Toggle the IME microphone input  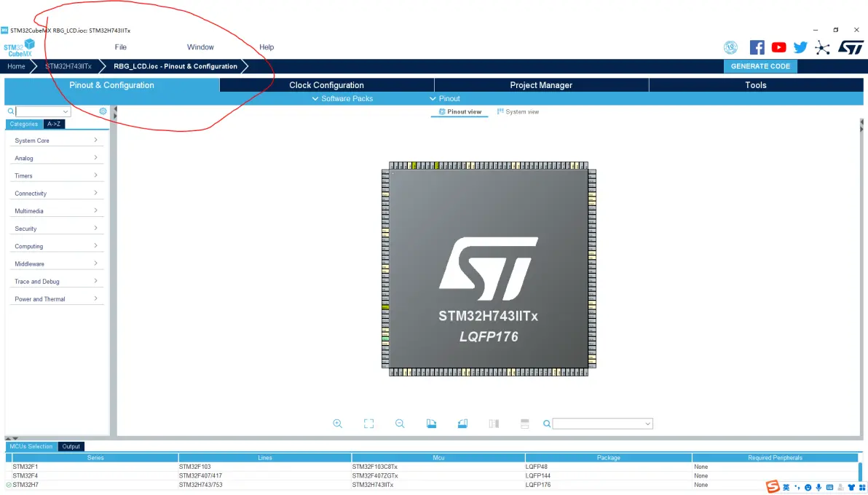tap(818, 487)
